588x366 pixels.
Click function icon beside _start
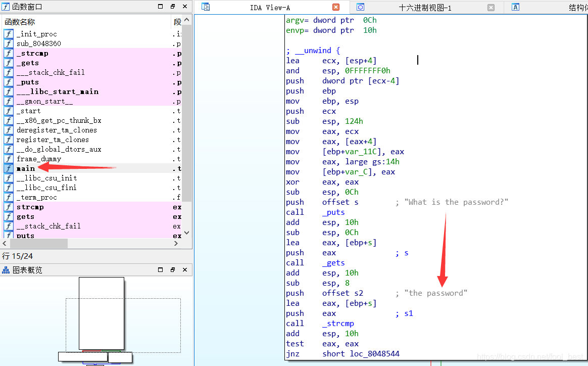pos(9,111)
